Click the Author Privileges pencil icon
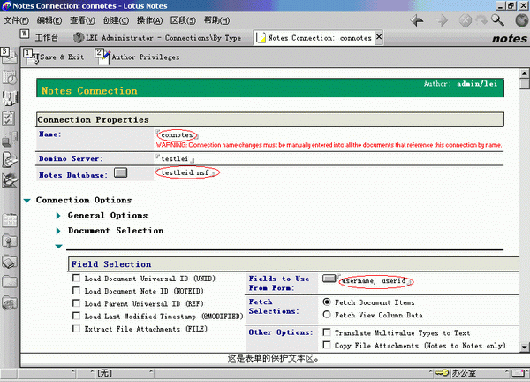 [x=103, y=57]
